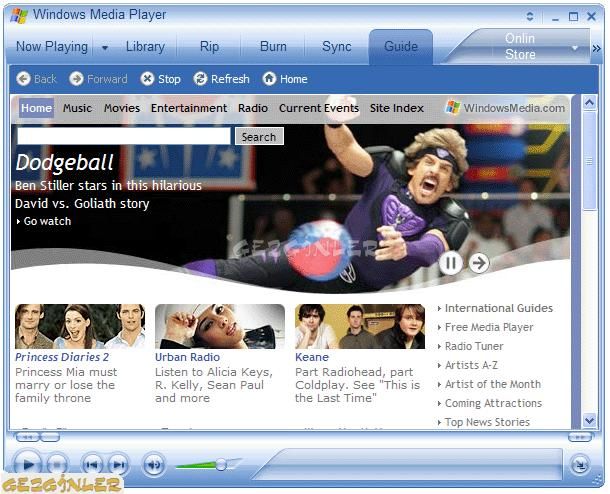Viewport: 610px width, 494px height.
Task: Open the Radio section
Action: tap(253, 108)
